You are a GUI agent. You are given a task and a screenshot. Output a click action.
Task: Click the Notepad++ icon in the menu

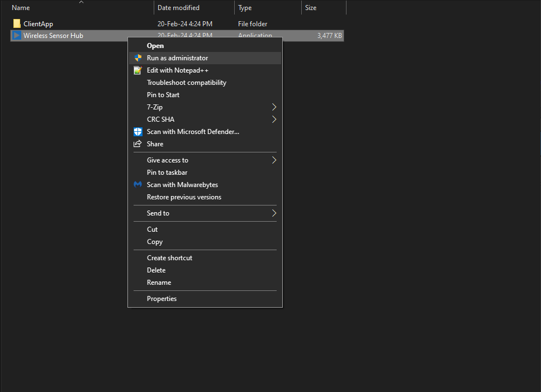(x=137, y=70)
